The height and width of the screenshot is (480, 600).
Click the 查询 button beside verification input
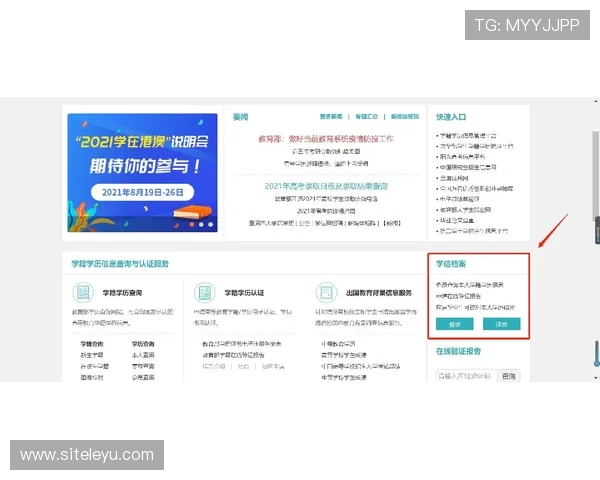[x=509, y=376]
